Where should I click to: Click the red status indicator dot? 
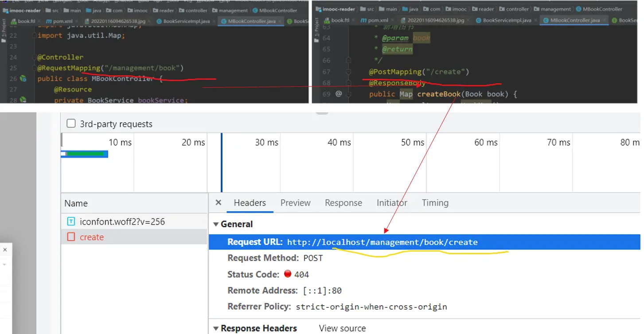point(288,274)
